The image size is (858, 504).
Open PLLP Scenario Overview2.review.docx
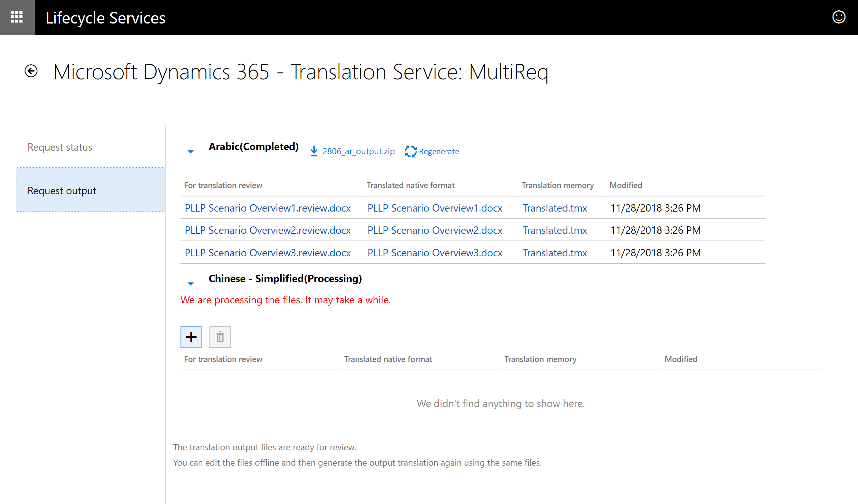coord(268,230)
